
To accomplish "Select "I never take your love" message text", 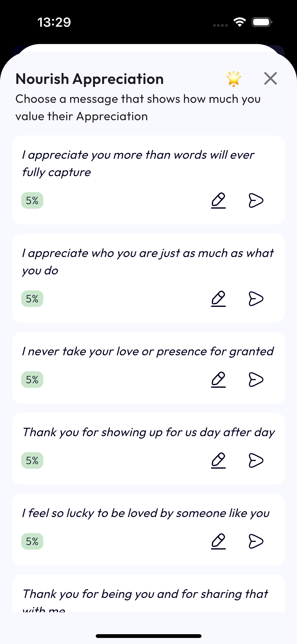I will 148,351.
